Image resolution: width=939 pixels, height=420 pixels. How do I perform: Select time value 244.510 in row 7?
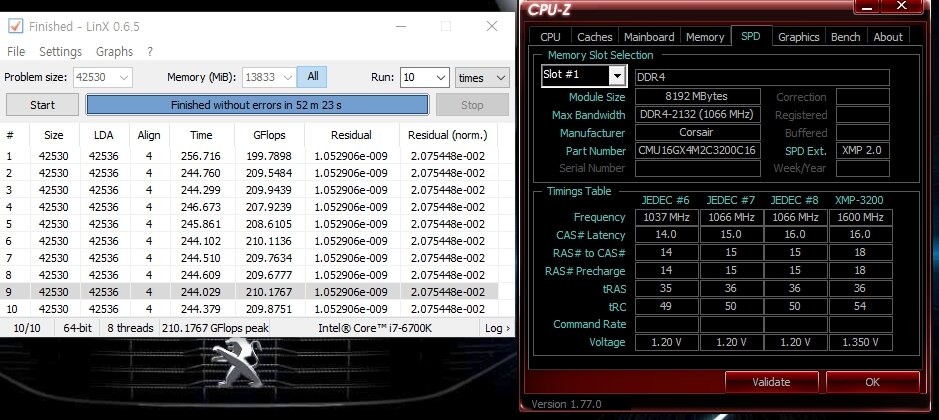(201, 258)
